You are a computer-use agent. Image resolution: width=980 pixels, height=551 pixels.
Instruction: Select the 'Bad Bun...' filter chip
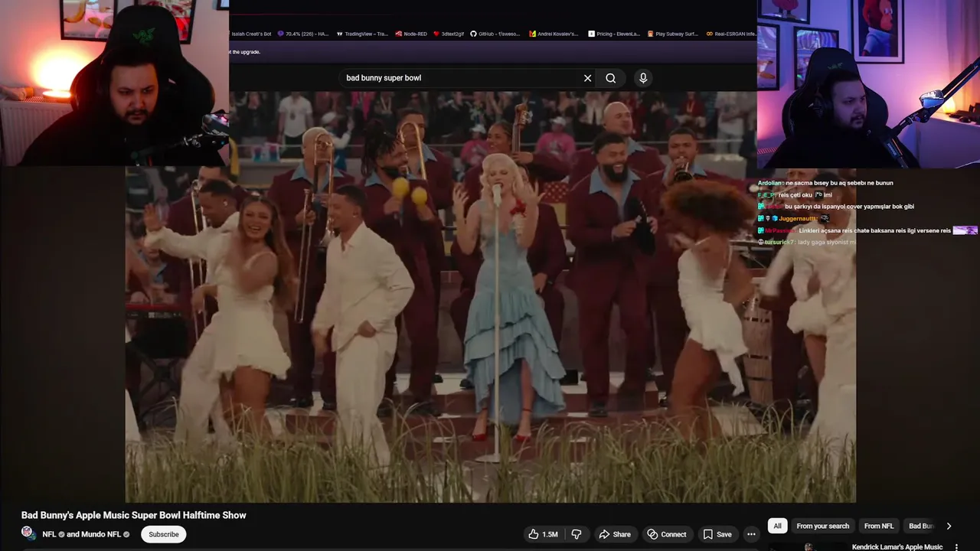[921, 526]
